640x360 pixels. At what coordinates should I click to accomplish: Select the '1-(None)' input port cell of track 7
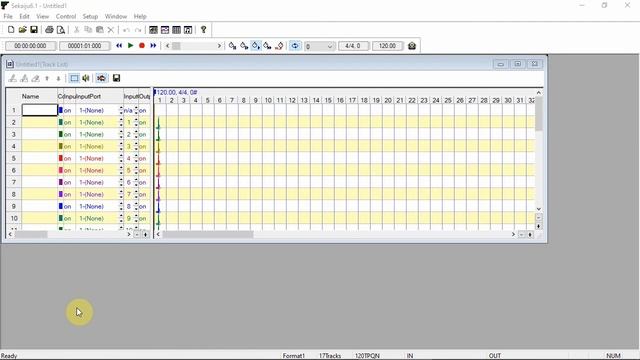click(x=97, y=182)
